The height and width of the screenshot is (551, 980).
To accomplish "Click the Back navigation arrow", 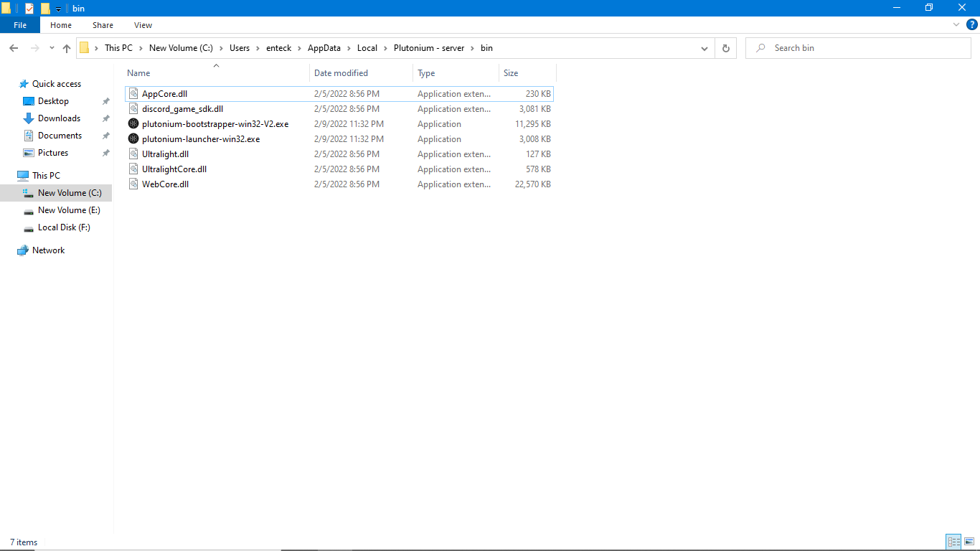I will (x=14, y=48).
